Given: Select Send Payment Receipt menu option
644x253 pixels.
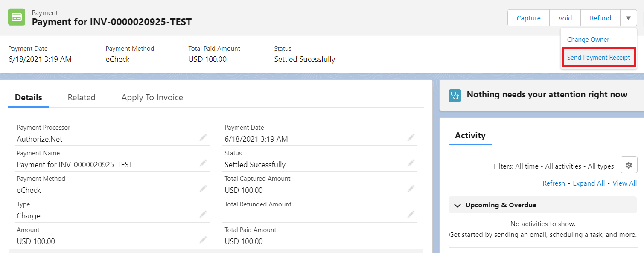Looking at the screenshot, I should pyautogui.click(x=598, y=58).
